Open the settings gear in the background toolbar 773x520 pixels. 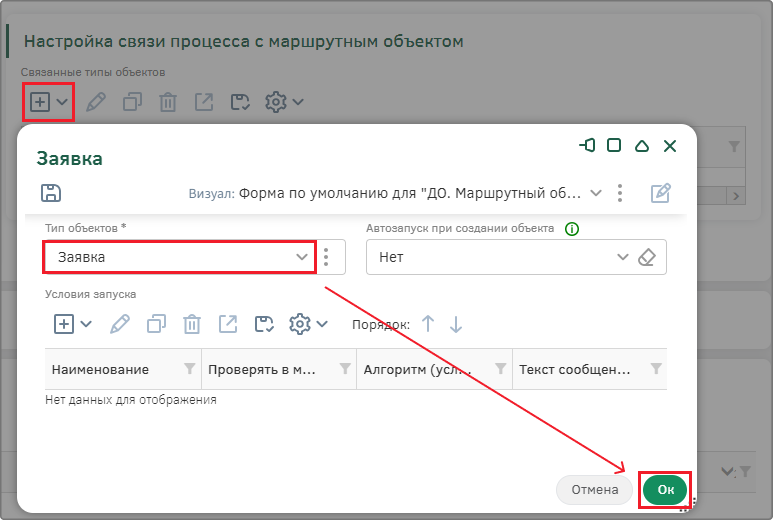(276, 102)
